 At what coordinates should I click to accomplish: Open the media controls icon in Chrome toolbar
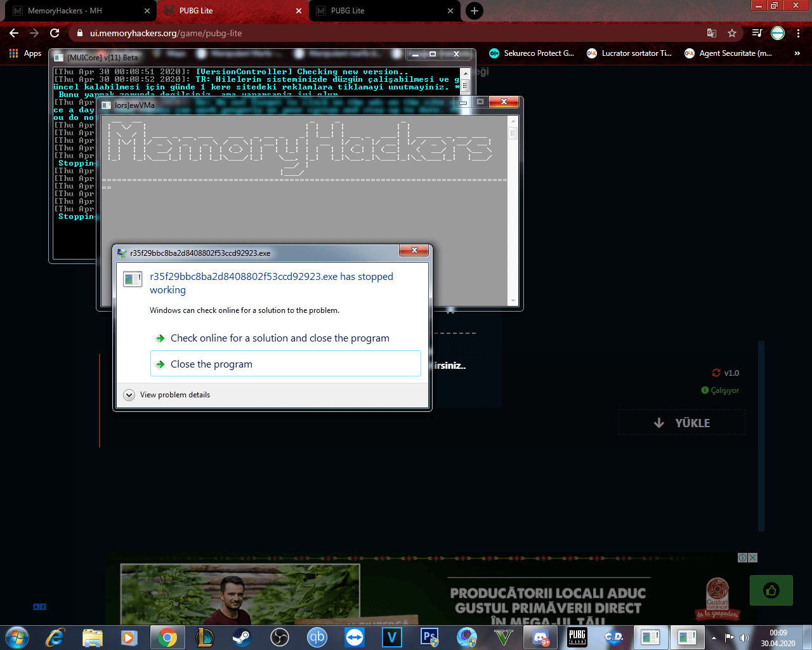[x=757, y=33]
